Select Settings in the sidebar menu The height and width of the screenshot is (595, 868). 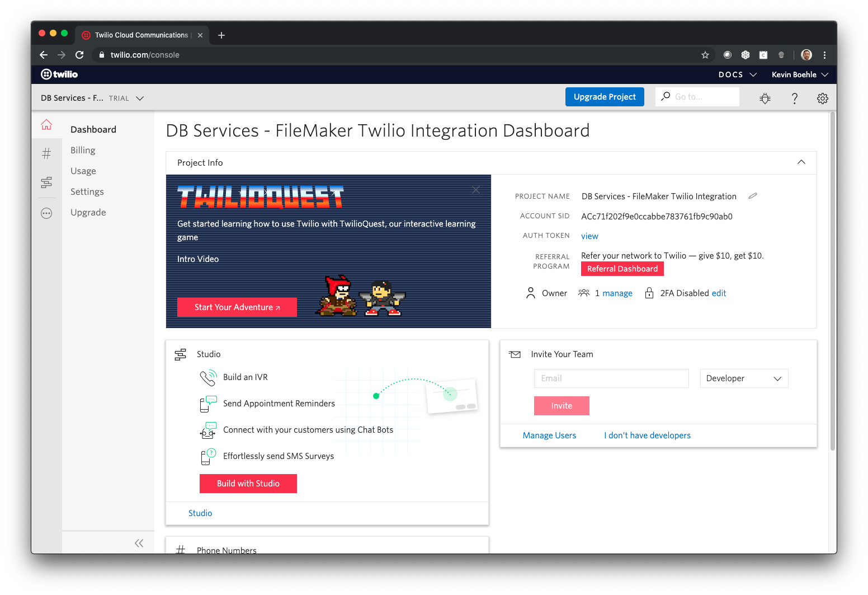87,191
